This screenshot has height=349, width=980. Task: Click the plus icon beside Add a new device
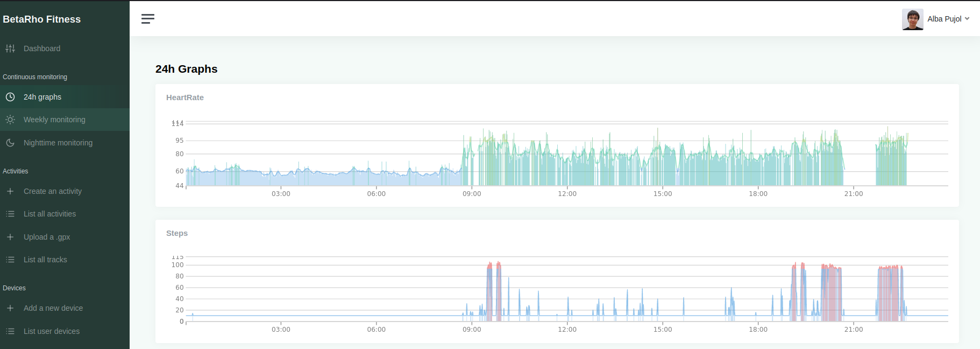pyautogui.click(x=10, y=308)
